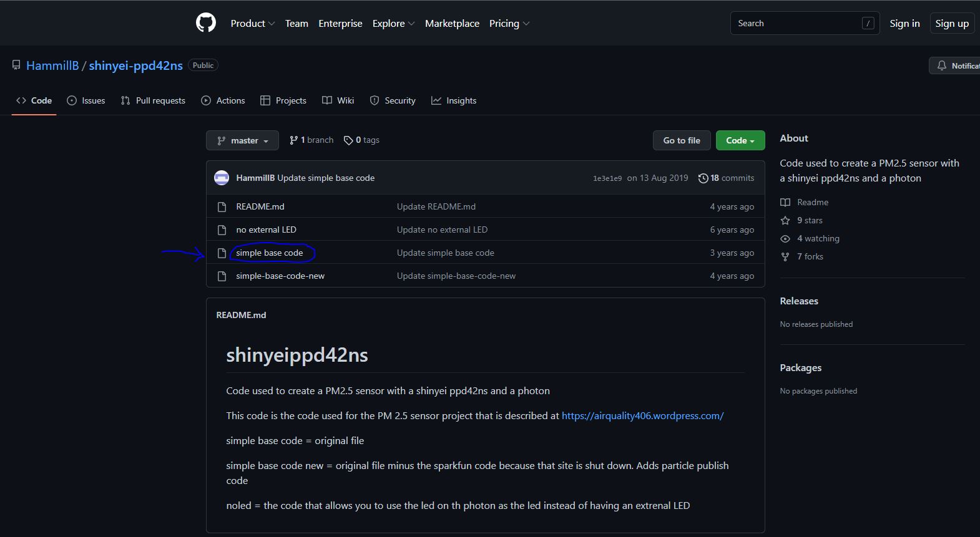Expand the Product menu in header
980x537 pixels.
pos(252,23)
